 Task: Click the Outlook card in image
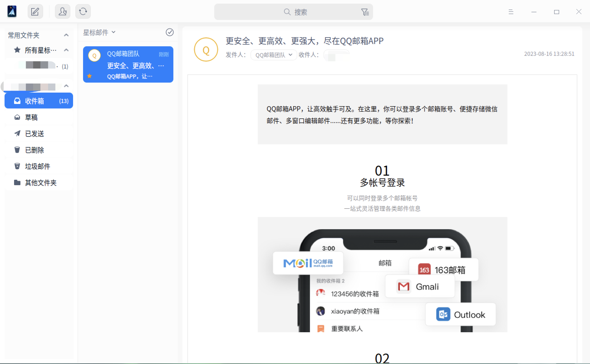coord(460,314)
